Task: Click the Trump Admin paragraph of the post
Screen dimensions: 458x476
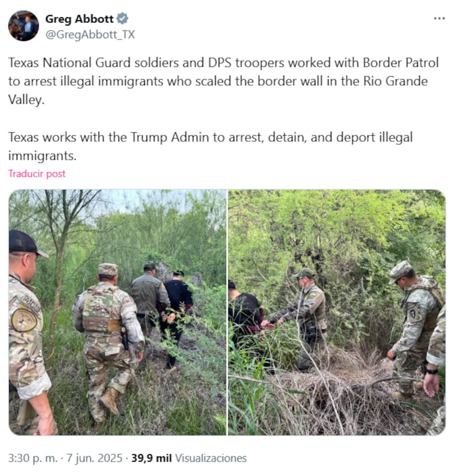Action: click(x=211, y=146)
